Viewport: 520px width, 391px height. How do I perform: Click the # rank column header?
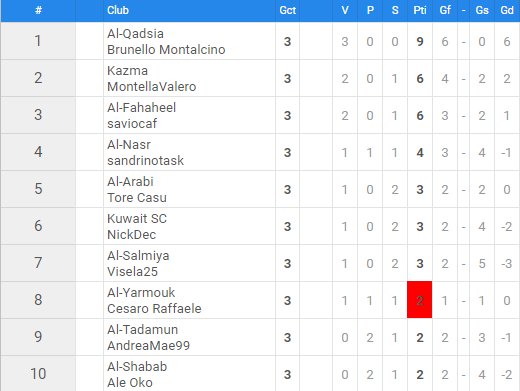click(38, 10)
